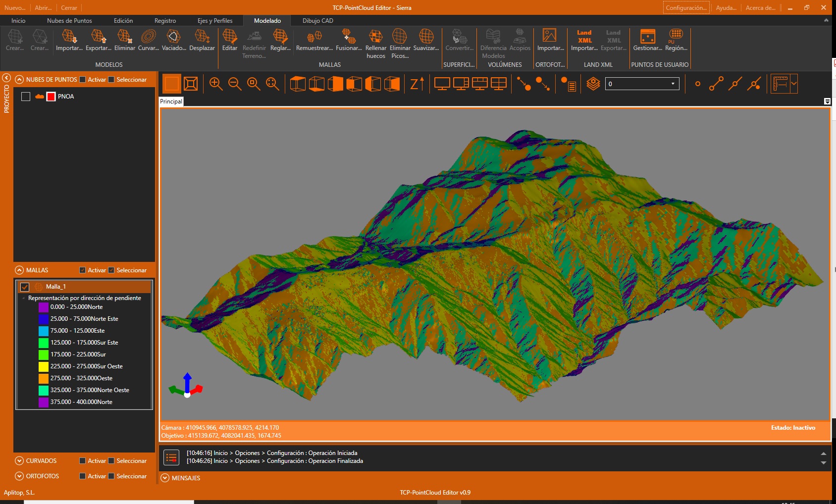Click cyan swatch for 75.000 - 125.000 Este
The image size is (836, 504).
pyautogui.click(x=44, y=331)
